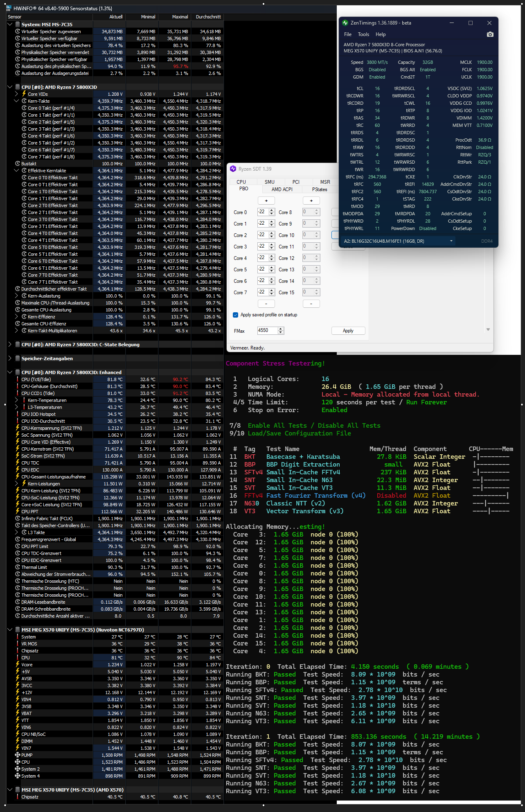The image size is (525, 812).
Task: Expand Kern-Takt-Multiplikatoren row
Action: 16,331
